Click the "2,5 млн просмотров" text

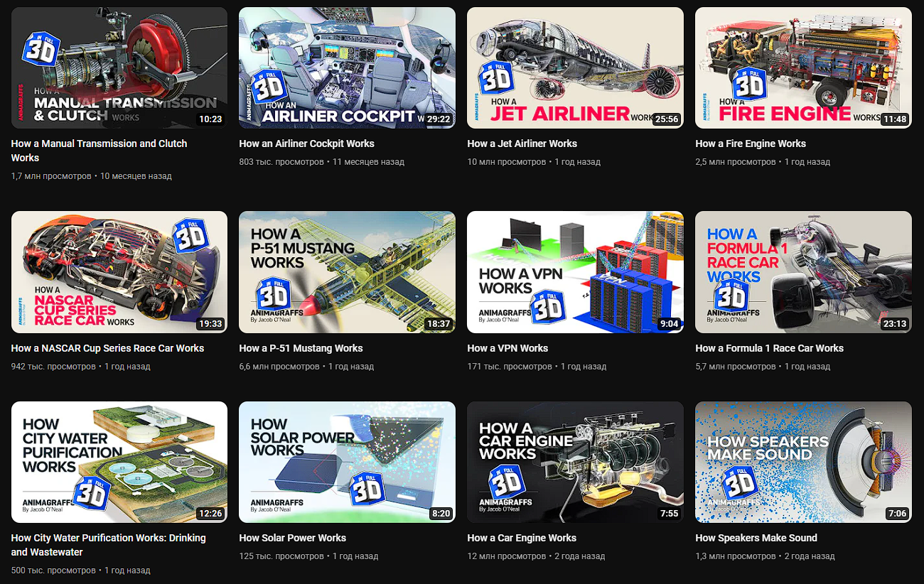pyautogui.click(x=736, y=162)
